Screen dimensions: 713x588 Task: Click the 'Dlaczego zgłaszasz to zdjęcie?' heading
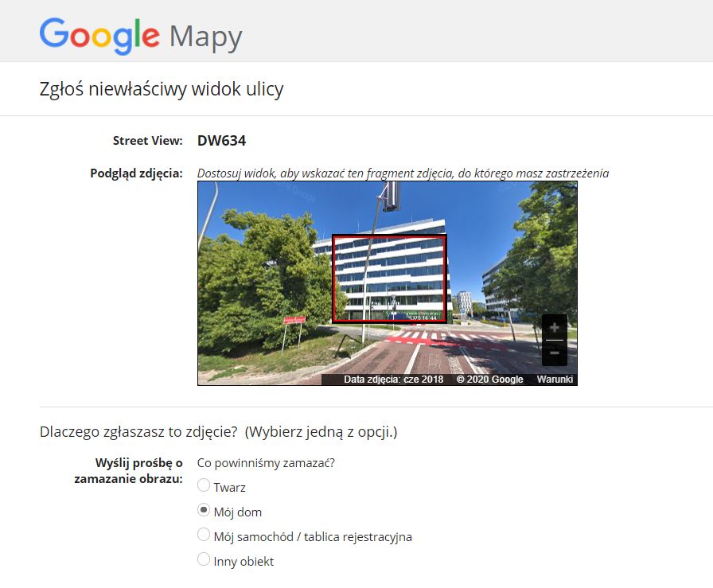point(138,431)
